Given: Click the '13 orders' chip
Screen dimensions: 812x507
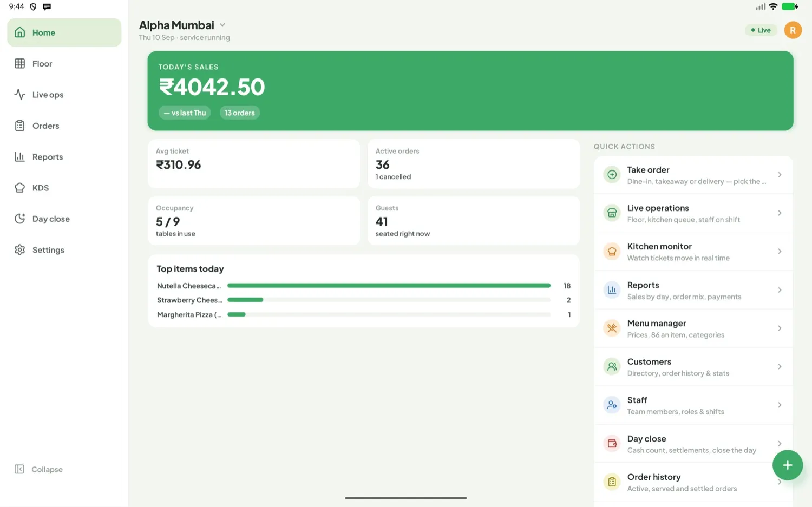Looking at the screenshot, I should pos(240,113).
